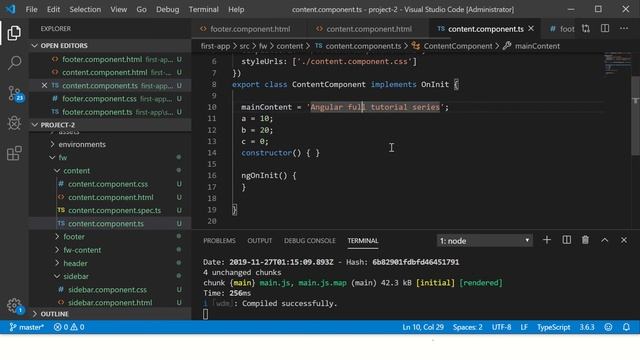Open the Go menu
640x360 pixels.
click(141, 9)
